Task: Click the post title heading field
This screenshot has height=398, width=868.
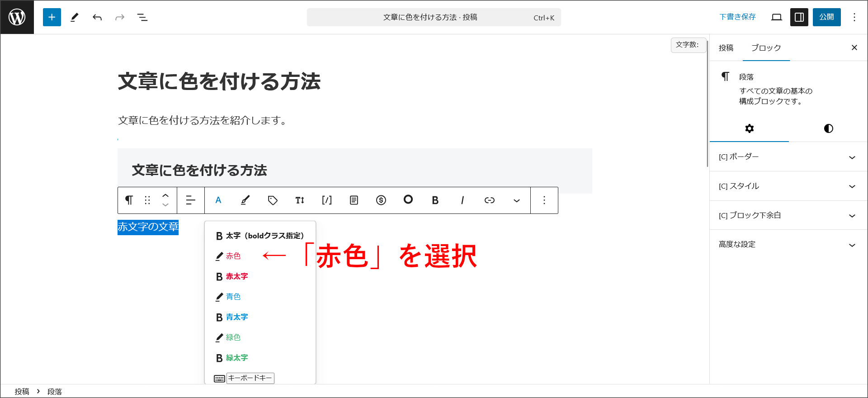Action: click(x=219, y=82)
